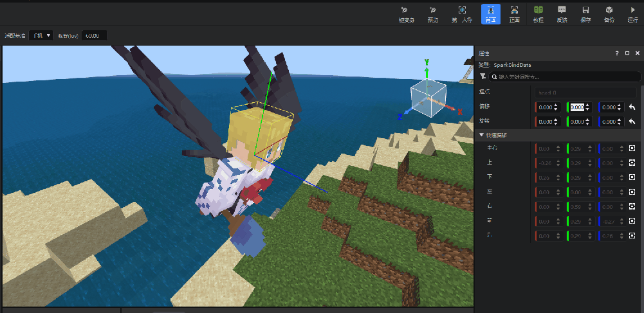
Task: Reset the 偏移 offset row with undo arrow
Action: [632, 107]
